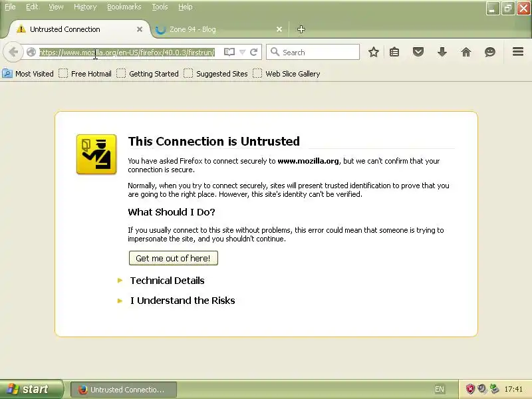Open Most Visited bookmarks folder

28,74
